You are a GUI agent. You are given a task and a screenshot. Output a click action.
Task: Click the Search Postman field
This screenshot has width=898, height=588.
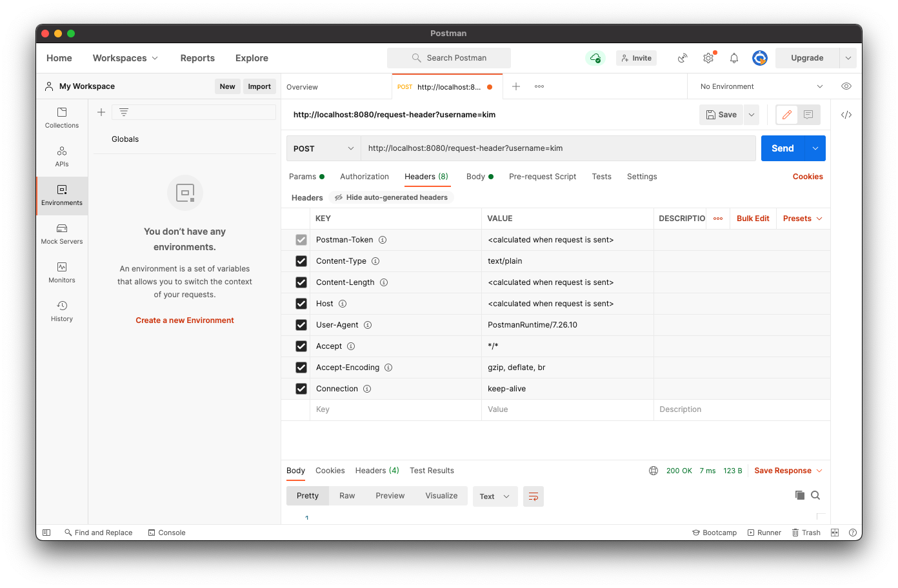pyautogui.click(x=449, y=58)
